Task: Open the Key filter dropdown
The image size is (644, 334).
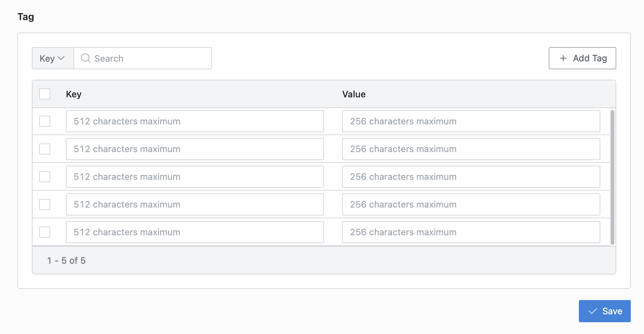Action: pyautogui.click(x=53, y=58)
